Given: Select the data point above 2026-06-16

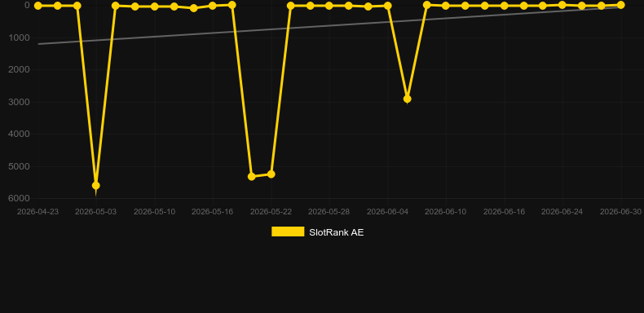Looking at the screenshot, I should click(504, 6).
